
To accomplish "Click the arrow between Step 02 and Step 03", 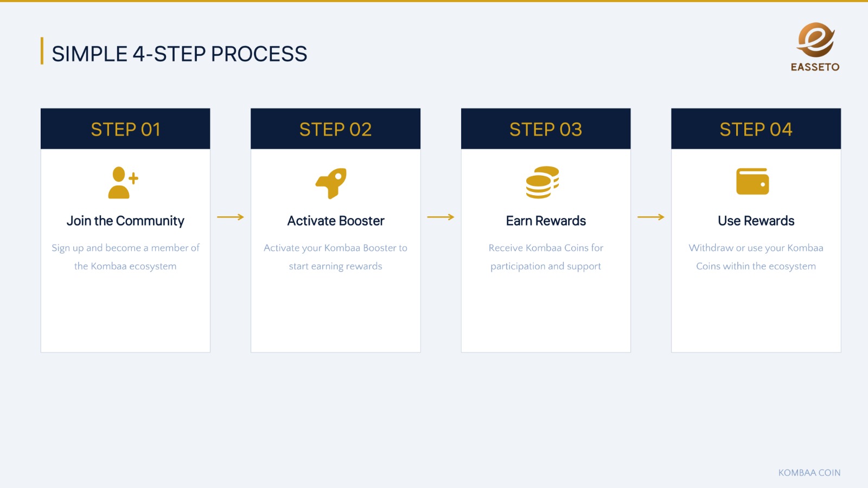I will [x=441, y=217].
